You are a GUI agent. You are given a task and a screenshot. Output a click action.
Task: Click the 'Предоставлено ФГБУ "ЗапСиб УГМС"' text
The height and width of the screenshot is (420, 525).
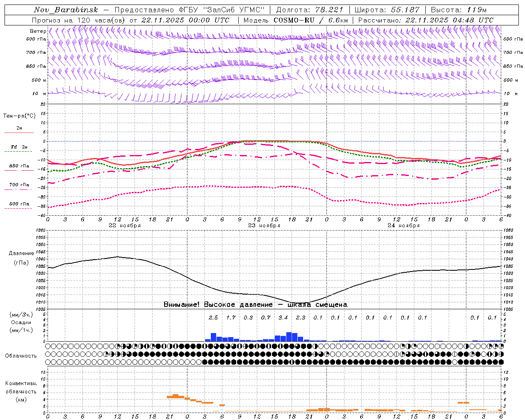tap(189, 10)
